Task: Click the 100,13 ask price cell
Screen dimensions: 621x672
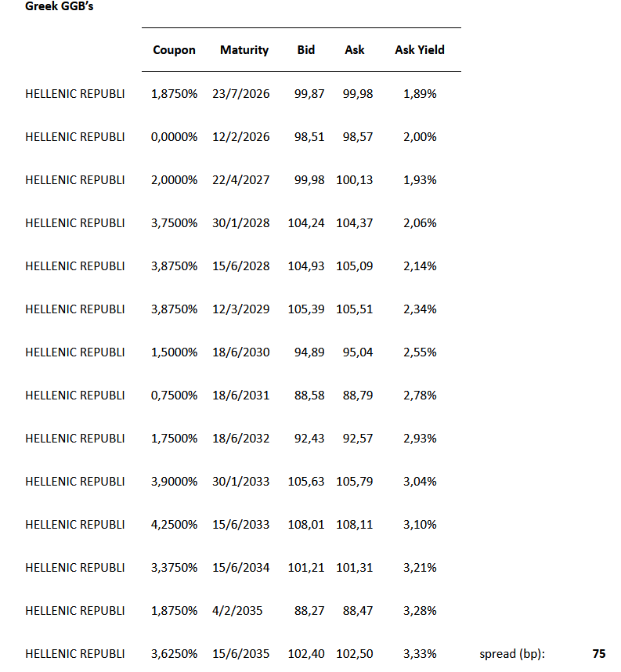Action: tap(355, 180)
